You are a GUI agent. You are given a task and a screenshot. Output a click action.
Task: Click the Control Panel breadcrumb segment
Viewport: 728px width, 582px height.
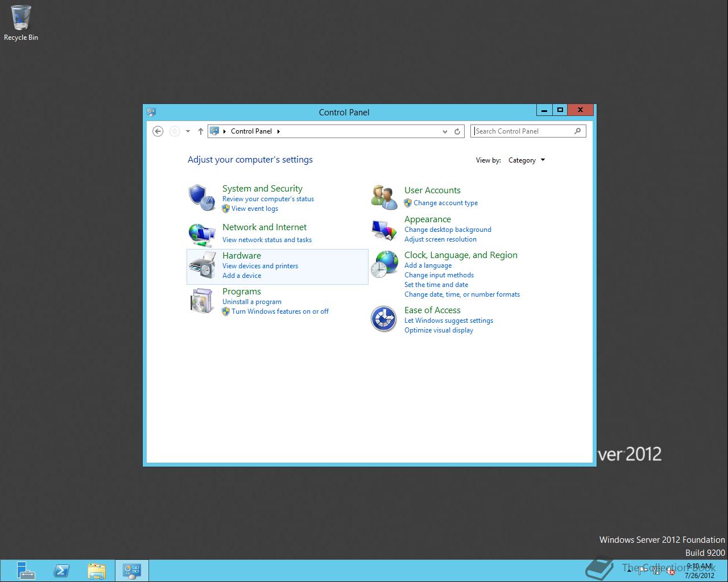(x=251, y=131)
